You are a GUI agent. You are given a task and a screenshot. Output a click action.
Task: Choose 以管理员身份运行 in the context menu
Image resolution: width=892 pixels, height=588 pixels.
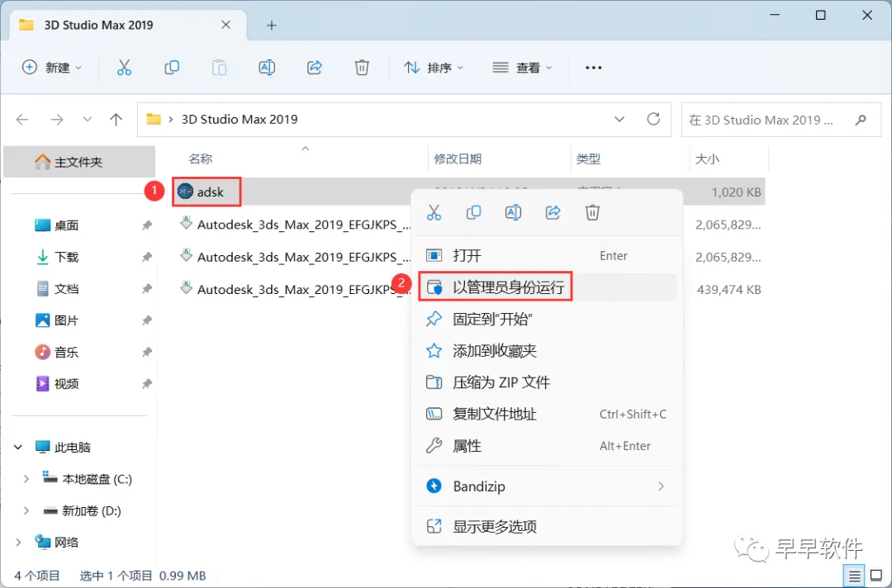pos(548,287)
